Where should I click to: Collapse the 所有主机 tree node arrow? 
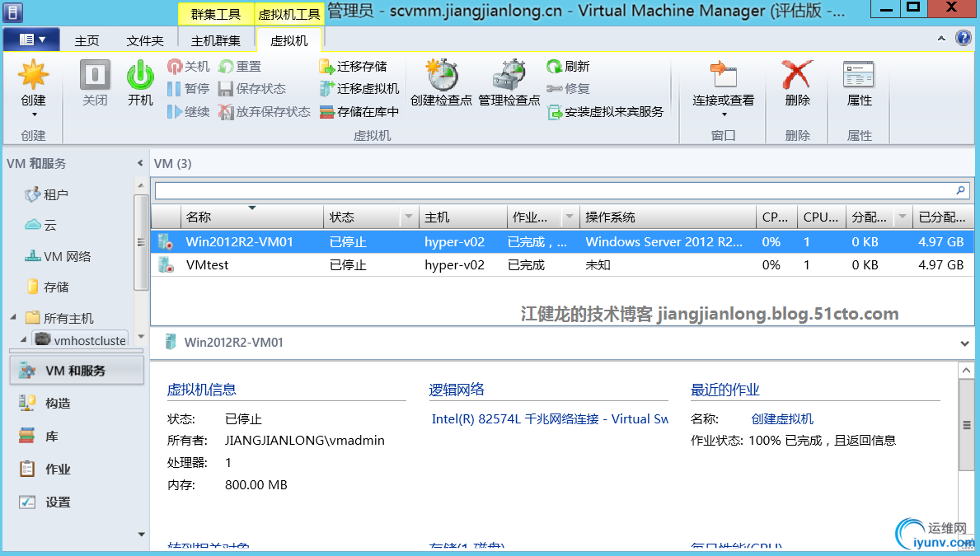pyautogui.click(x=13, y=317)
